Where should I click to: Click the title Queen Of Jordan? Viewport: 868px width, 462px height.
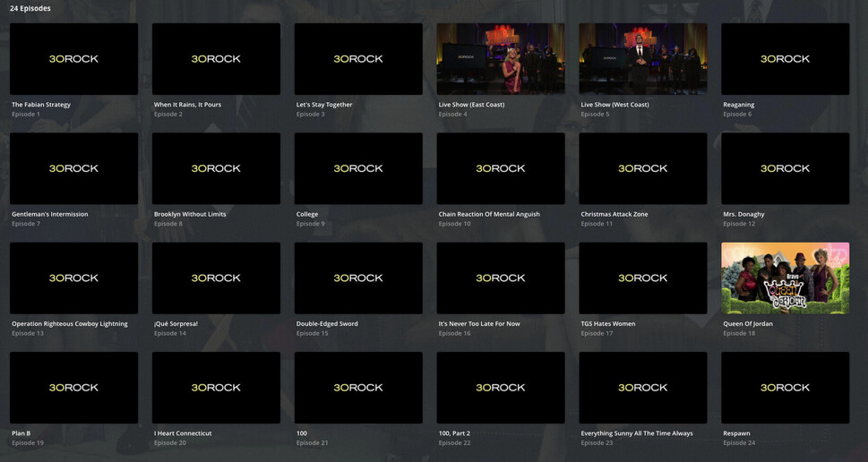point(747,324)
